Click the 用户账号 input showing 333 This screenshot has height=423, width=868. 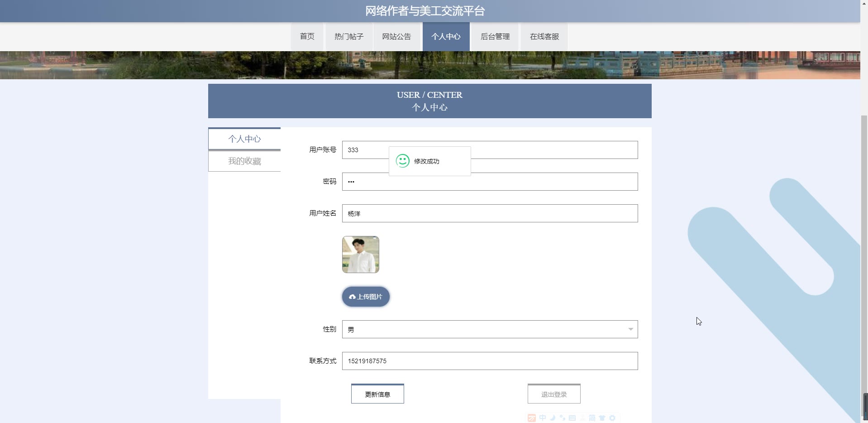(490, 150)
